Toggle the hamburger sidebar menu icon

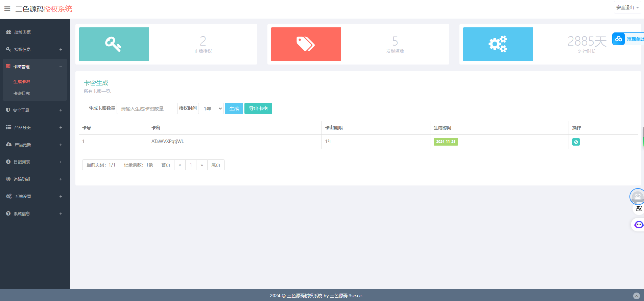(7, 9)
